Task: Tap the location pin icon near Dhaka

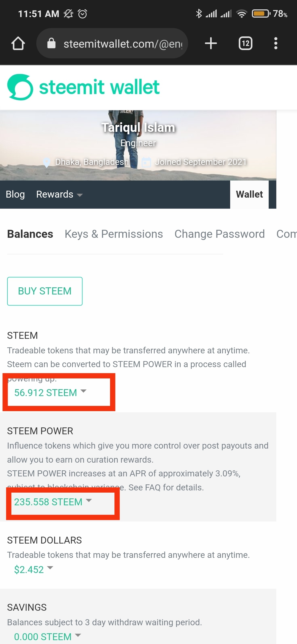Action: tap(47, 162)
